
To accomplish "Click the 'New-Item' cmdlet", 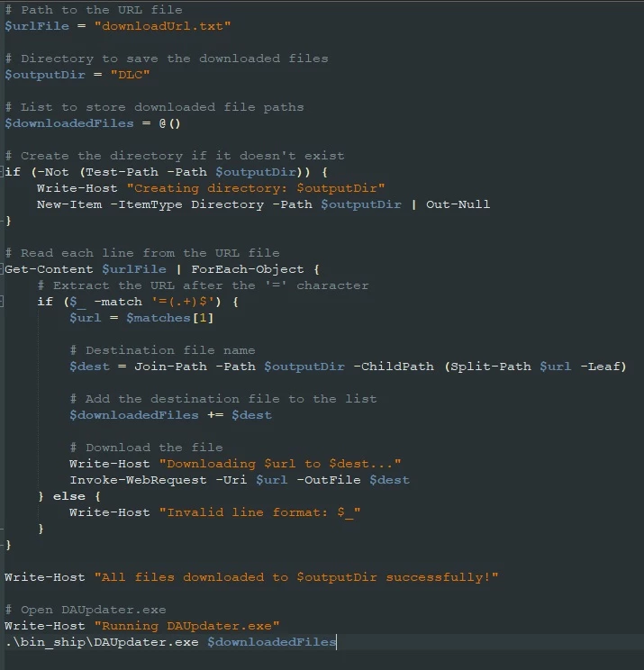I will point(69,204).
